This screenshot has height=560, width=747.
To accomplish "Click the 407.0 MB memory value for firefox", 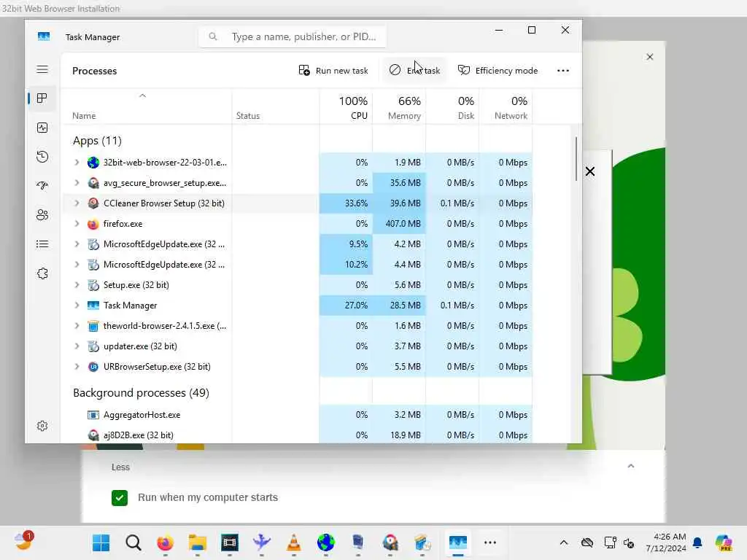I will click(x=403, y=224).
